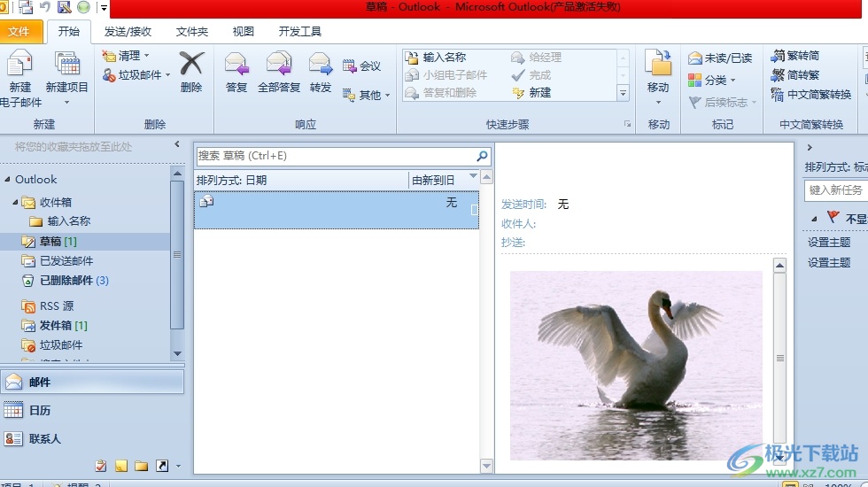
Task: Open navigation pane configure buttons arrow
Action: pyautogui.click(x=178, y=466)
